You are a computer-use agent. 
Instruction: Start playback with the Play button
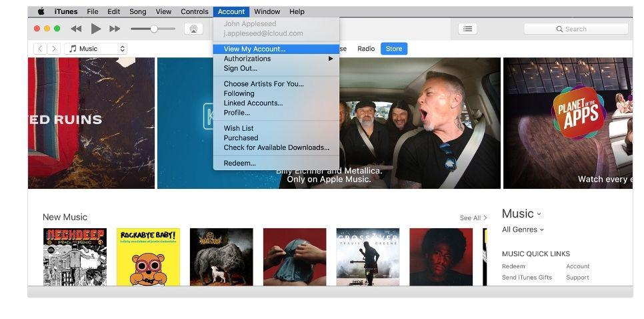(96, 29)
